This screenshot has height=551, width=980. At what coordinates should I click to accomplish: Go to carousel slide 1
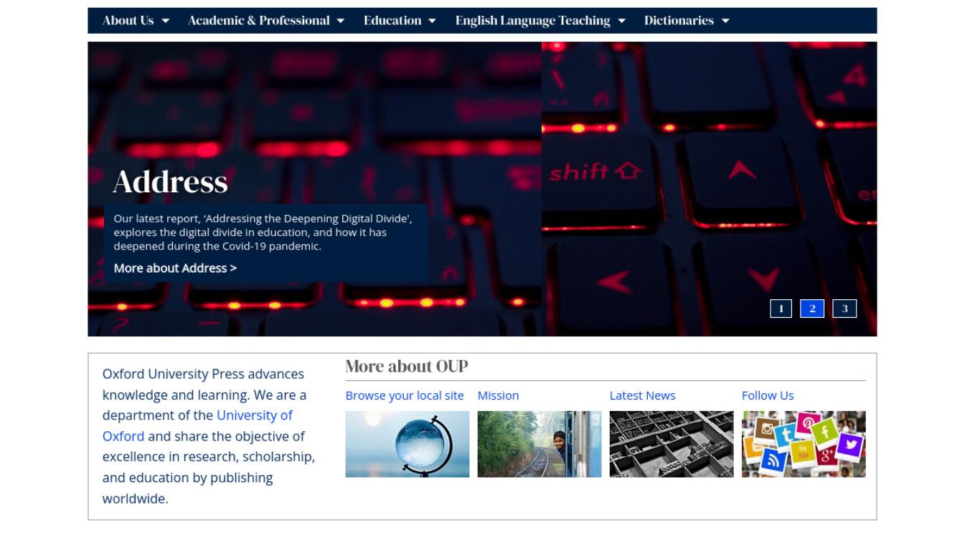click(781, 309)
